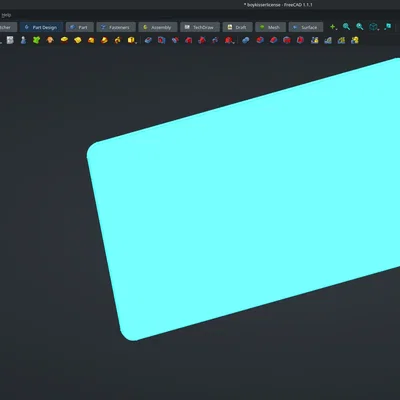Select the Revolution tool icon
The width and height of the screenshot is (400, 400).
(x=78, y=40)
